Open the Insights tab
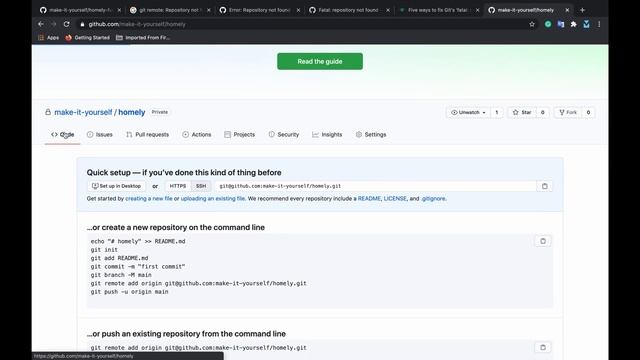Viewport: 640px width, 360px height. tap(327, 134)
